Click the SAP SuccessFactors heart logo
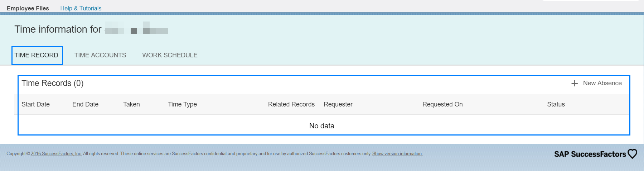Image resolution: width=644 pixels, height=171 pixels. point(633,154)
